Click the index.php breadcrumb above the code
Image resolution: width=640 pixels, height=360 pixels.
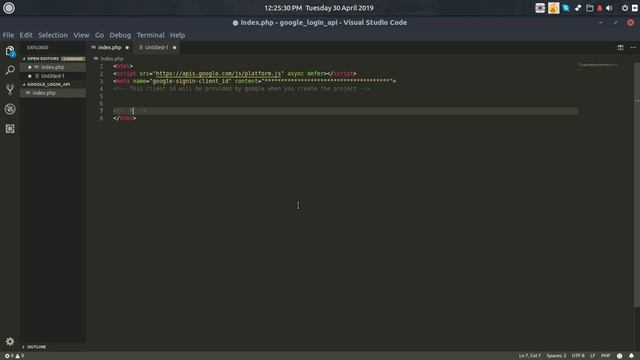tap(112, 59)
